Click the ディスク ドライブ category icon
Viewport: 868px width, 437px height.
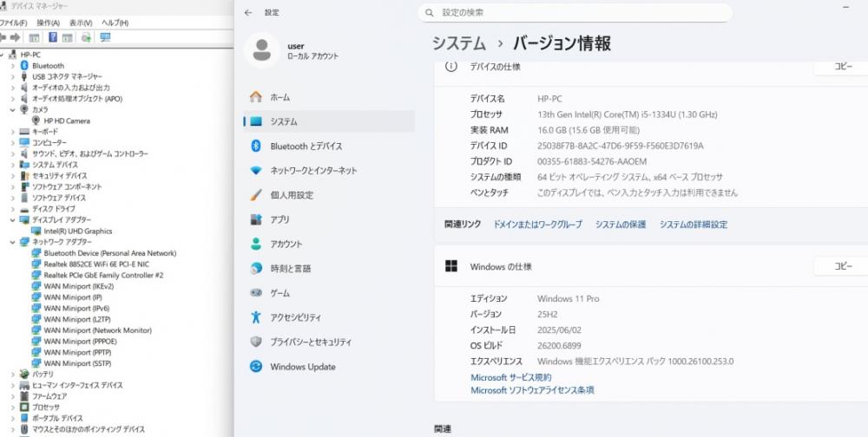coord(24,209)
